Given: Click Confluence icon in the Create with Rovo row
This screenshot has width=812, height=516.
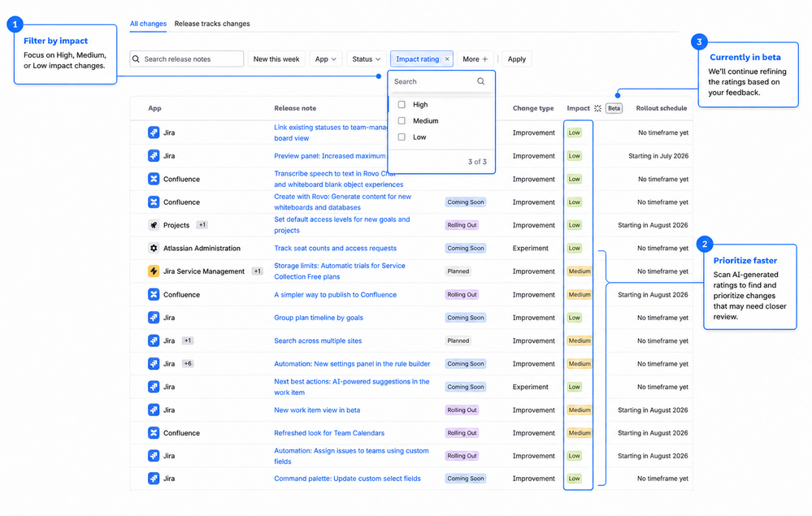Looking at the screenshot, I should click(154, 202).
